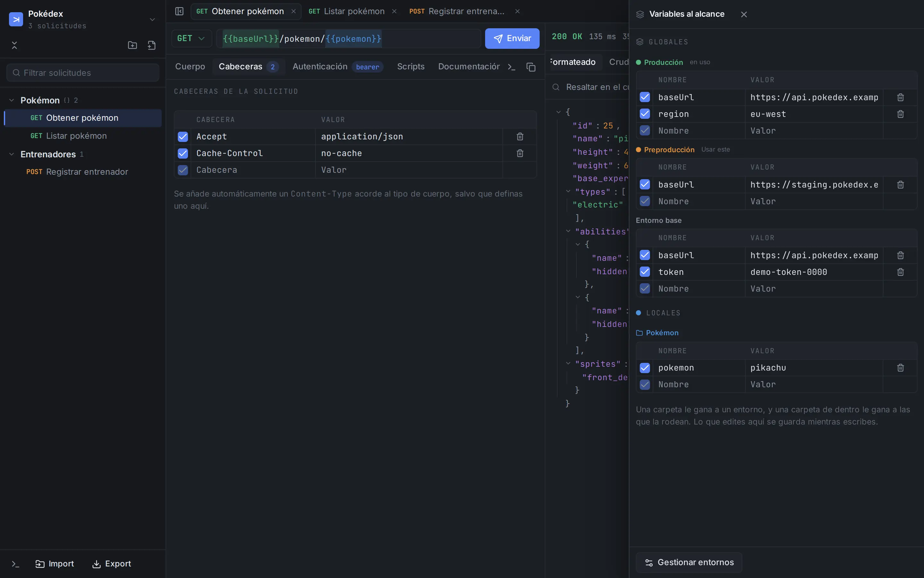Click the new folder icon in sidebar
This screenshot has height=578, width=924.
click(132, 45)
